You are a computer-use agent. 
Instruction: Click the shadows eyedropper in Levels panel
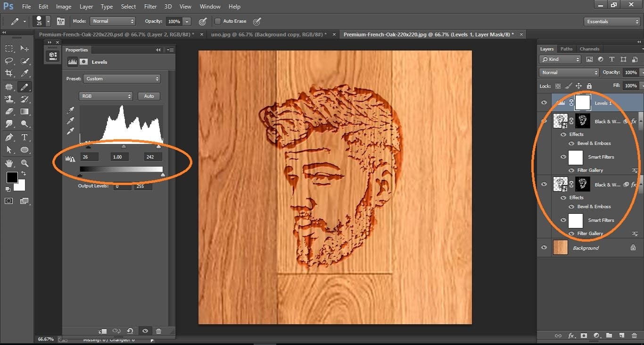70,109
